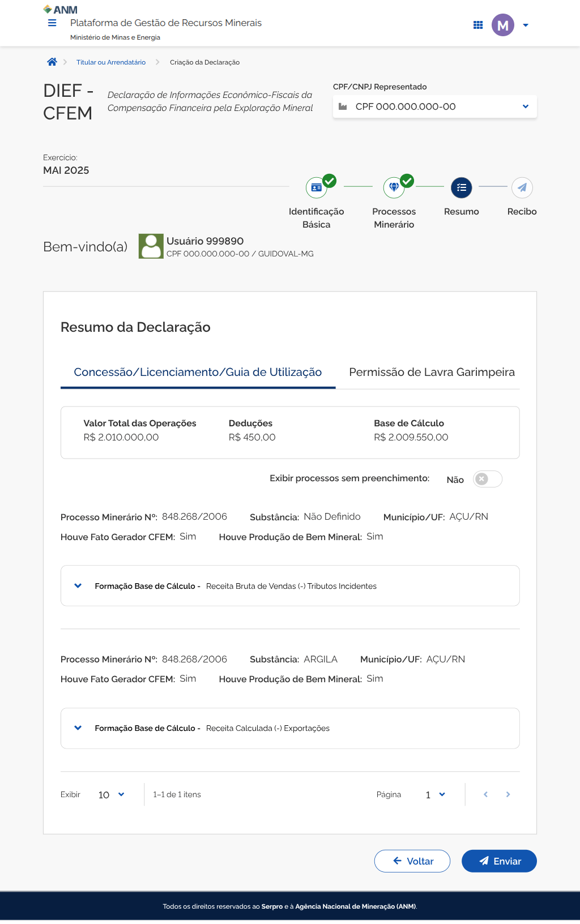Open the CPF/CNPJ Representado dropdown
The width and height of the screenshot is (580, 924).
click(x=434, y=106)
